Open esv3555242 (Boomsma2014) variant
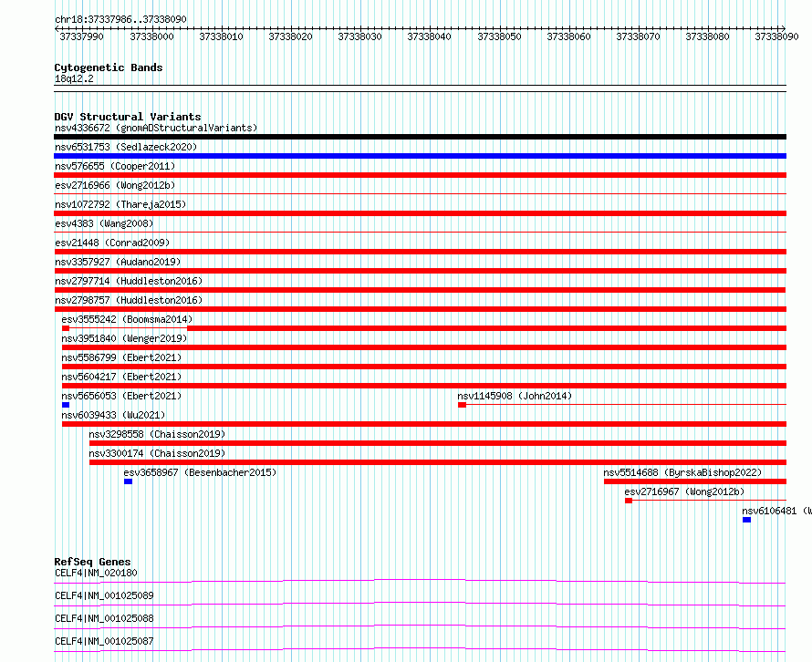This screenshot has height=662, width=812. 127,319
